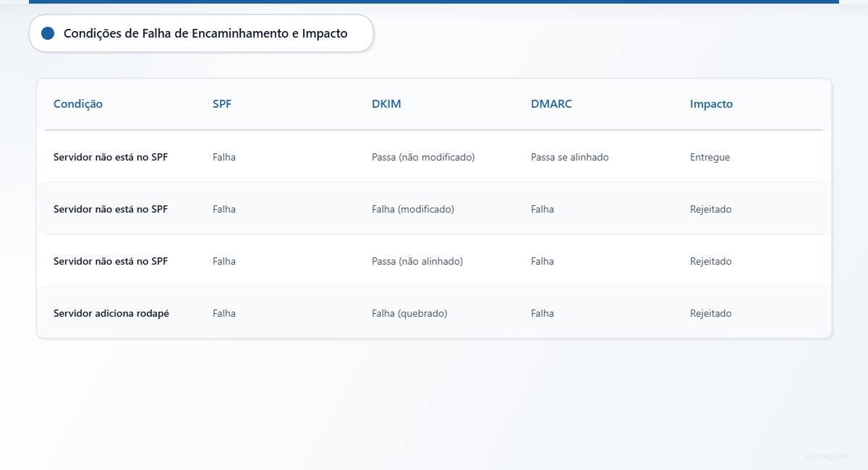Click the "Falha (modificado)" DKIM cell
868x470 pixels.
(x=413, y=209)
